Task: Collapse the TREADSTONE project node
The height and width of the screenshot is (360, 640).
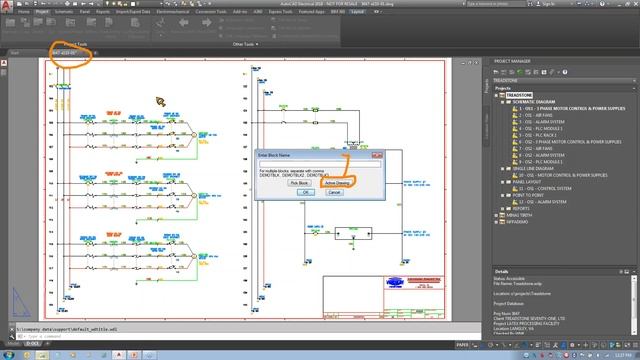Action: (x=496, y=95)
